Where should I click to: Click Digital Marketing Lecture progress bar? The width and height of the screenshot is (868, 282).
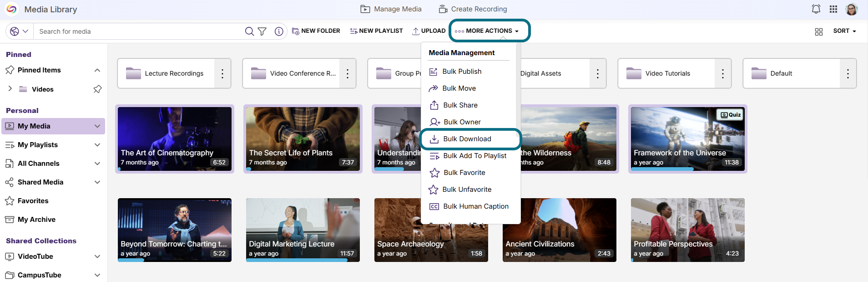[x=297, y=260]
